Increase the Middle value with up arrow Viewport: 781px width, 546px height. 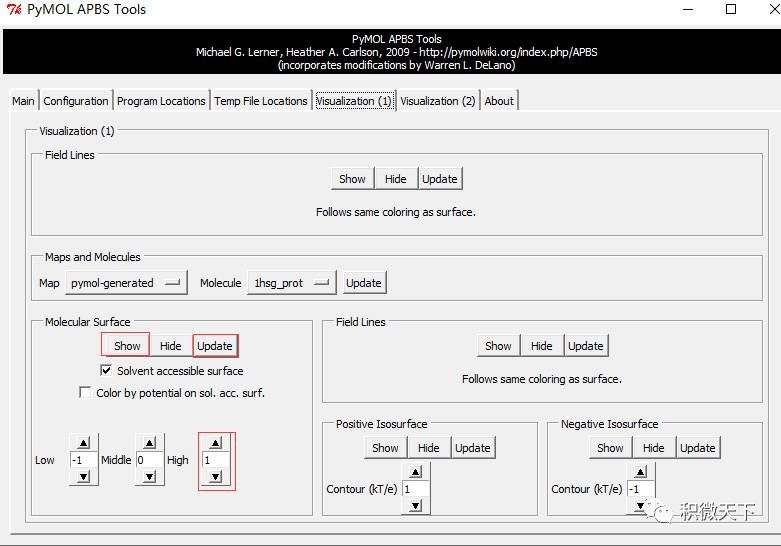click(x=149, y=443)
